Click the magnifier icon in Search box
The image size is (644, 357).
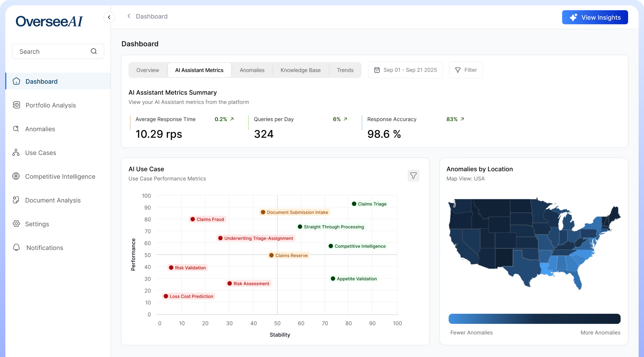click(94, 51)
